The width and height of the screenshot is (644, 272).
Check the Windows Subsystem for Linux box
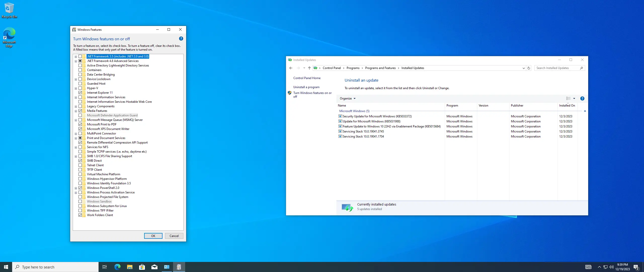click(80, 206)
